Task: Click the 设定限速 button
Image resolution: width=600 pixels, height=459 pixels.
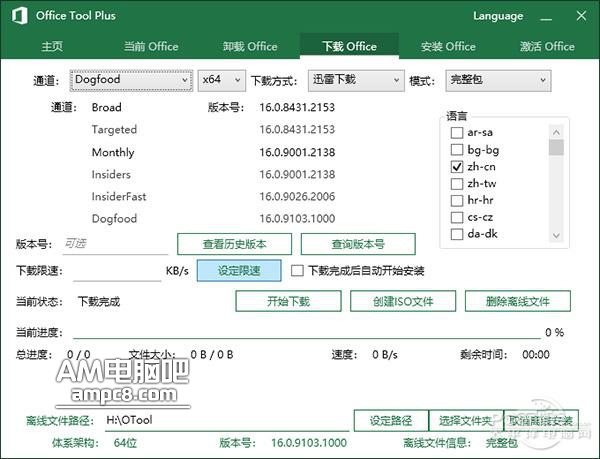Action: [239, 270]
